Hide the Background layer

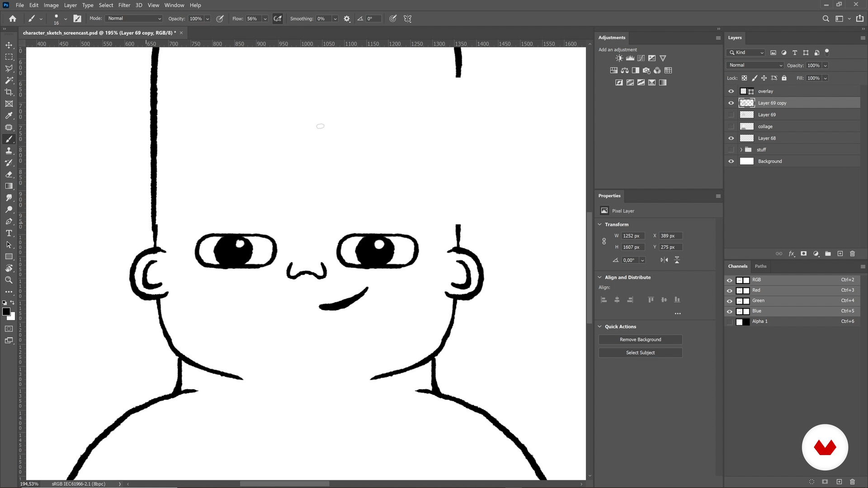(731, 161)
